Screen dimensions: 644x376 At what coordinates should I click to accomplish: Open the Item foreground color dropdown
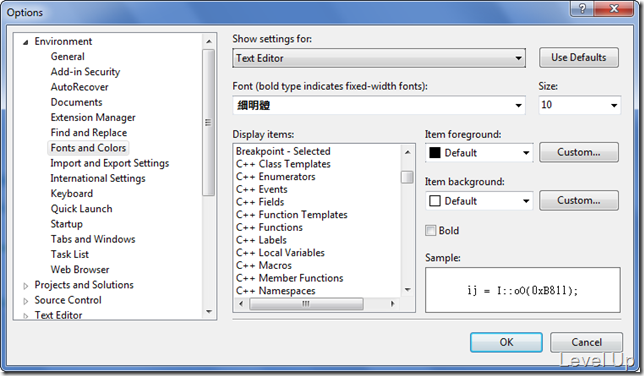526,153
